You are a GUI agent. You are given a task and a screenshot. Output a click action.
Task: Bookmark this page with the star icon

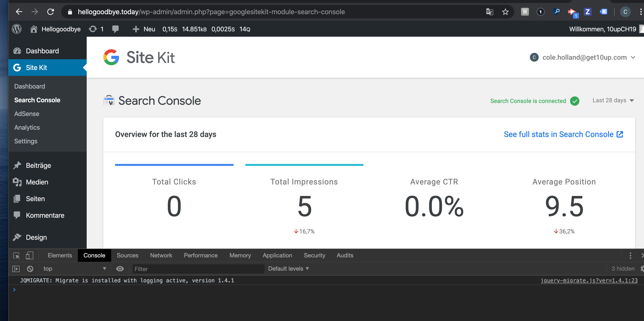(x=505, y=12)
